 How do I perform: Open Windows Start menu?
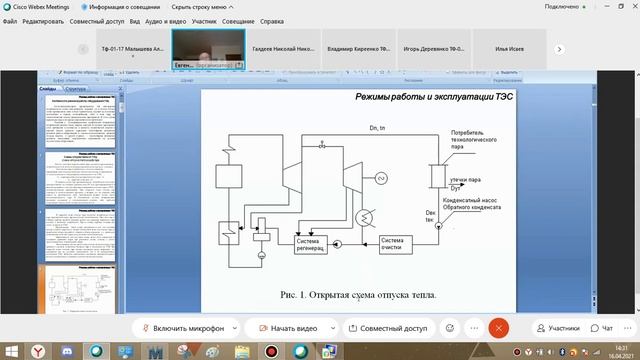point(11,351)
